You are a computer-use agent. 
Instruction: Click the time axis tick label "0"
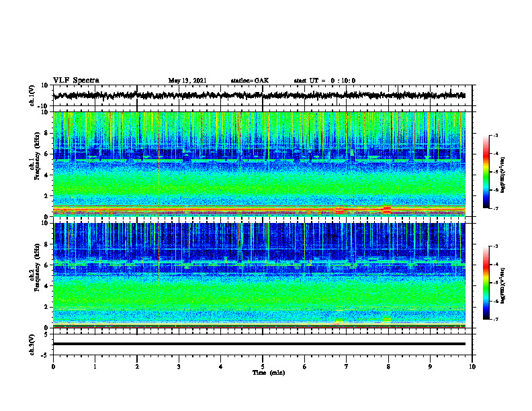tap(53, 367)
